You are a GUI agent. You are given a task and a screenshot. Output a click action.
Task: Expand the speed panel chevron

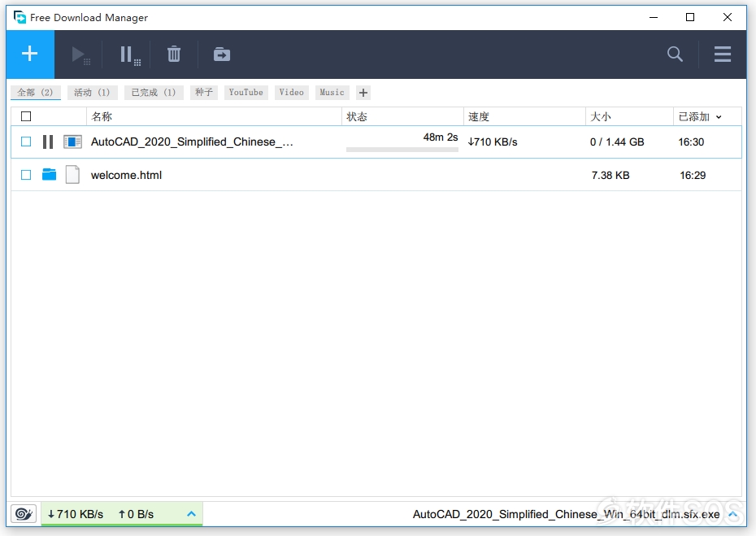191,514
